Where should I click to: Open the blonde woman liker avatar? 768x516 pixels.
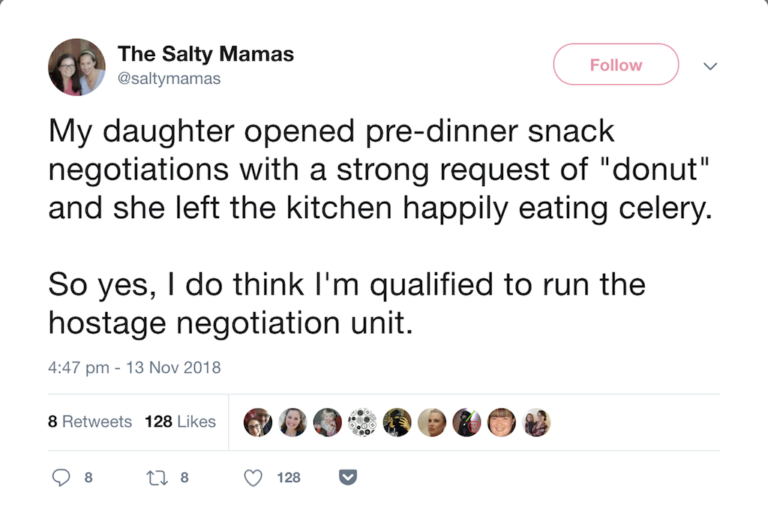tap(432, 422)
